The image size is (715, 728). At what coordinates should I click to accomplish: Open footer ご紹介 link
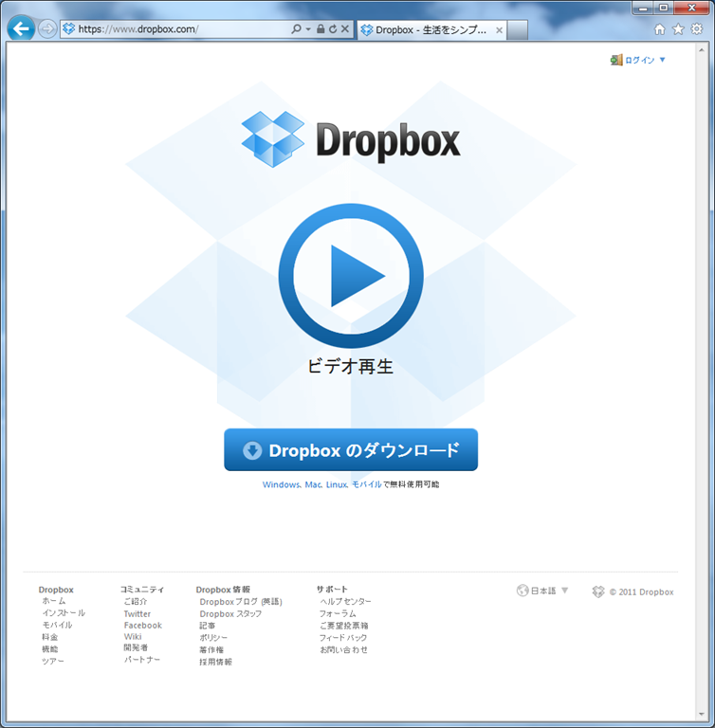click(136, 601)
